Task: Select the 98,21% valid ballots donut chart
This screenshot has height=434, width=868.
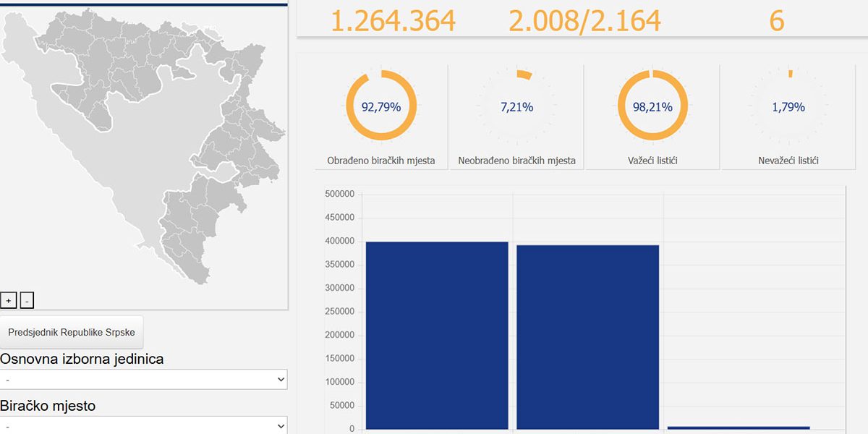Action: pyautogui.click(x=652, y=106)
